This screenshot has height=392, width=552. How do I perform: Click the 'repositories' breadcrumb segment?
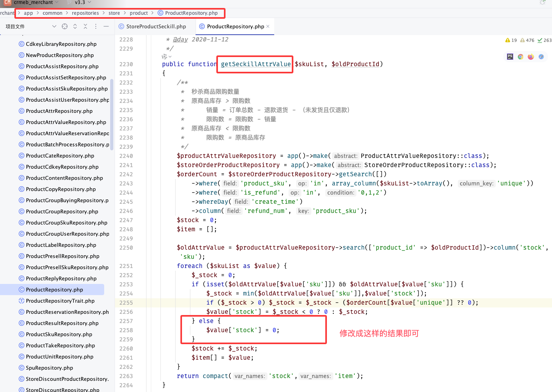point(85,13)
